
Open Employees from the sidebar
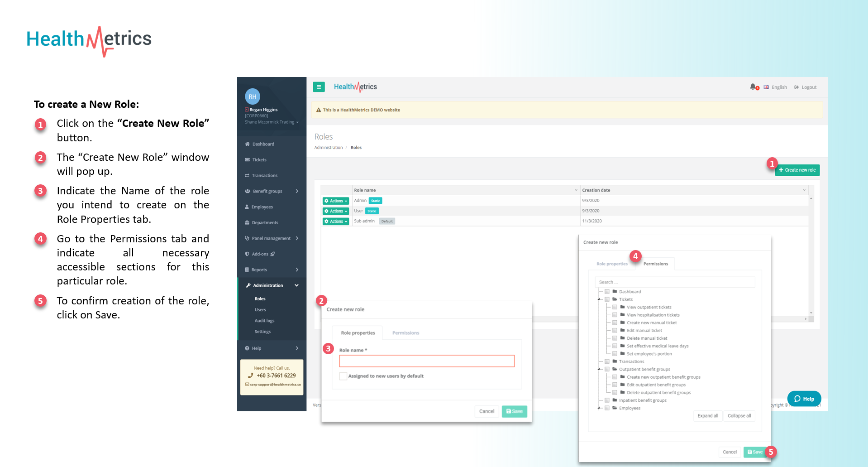pyautogui.click(x=262, y=207)
